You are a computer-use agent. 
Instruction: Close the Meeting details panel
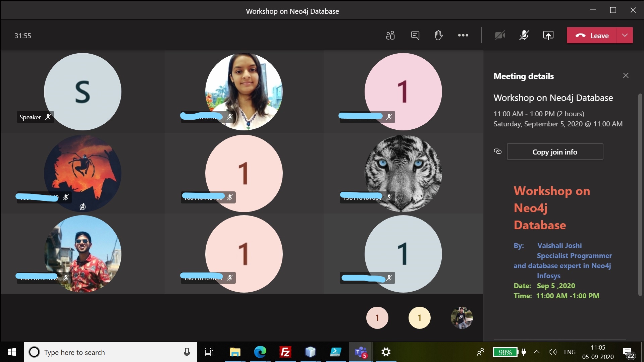[x=626, y=76]
